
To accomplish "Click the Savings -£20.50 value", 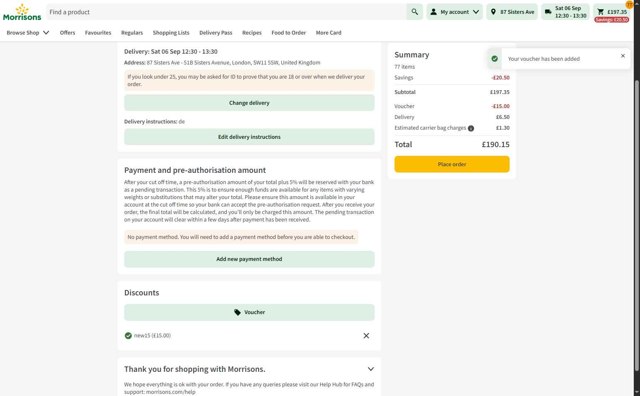I will click(500, 78).
